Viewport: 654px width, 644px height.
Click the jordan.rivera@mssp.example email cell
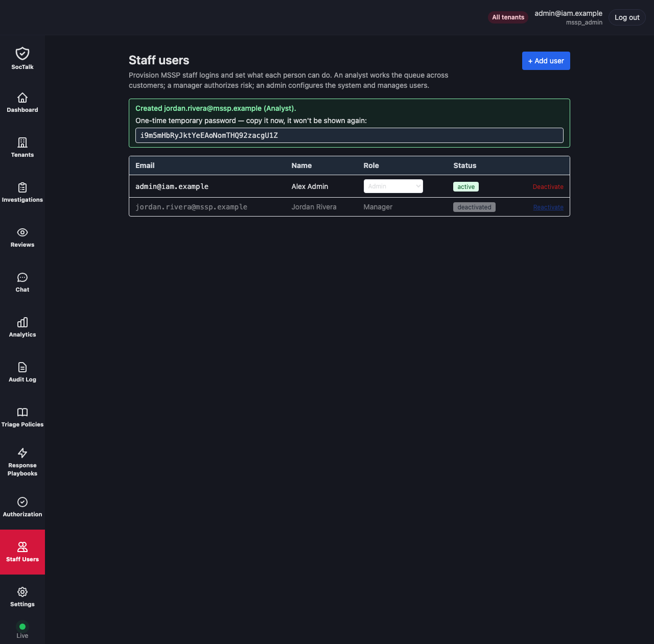191,207
